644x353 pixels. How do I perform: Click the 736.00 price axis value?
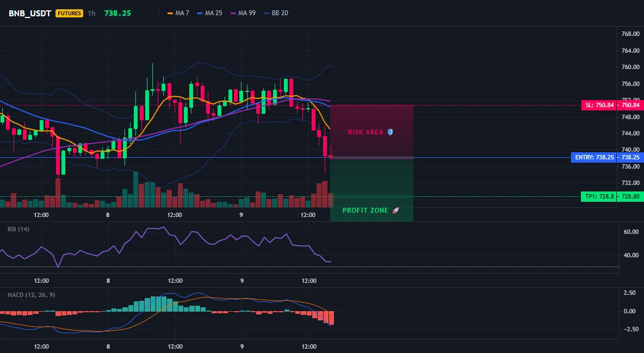630,166
